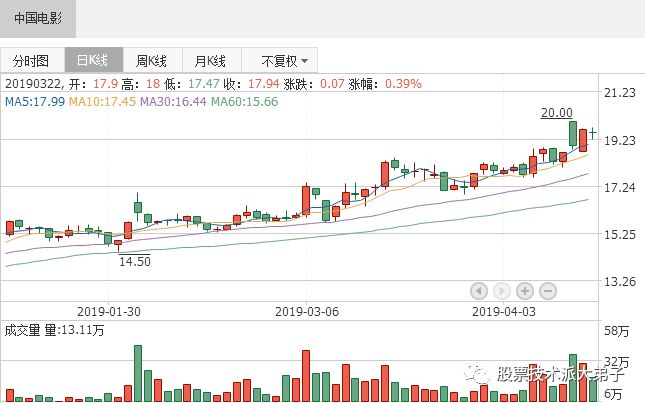The image size is (645, 403).
Task: Click the 58万 volume axis label
Action: point(617,331)
